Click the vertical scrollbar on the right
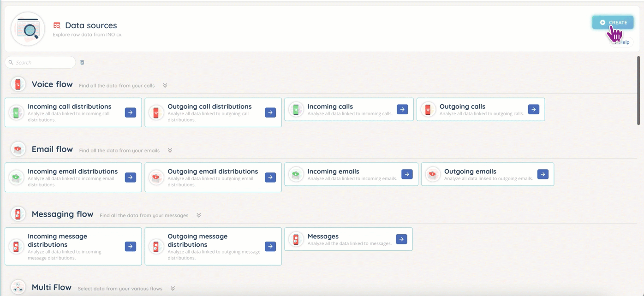644x296 pixels. click(x=638, y=90)
